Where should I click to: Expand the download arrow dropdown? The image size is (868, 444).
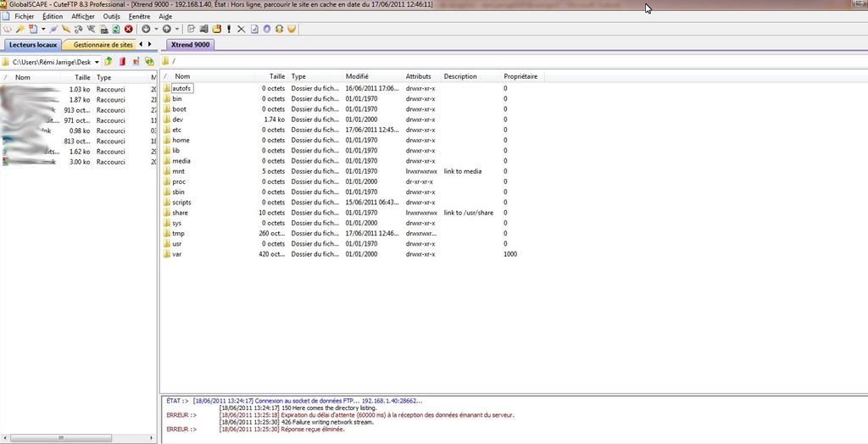pyautogui.click(x=154, y=29)
